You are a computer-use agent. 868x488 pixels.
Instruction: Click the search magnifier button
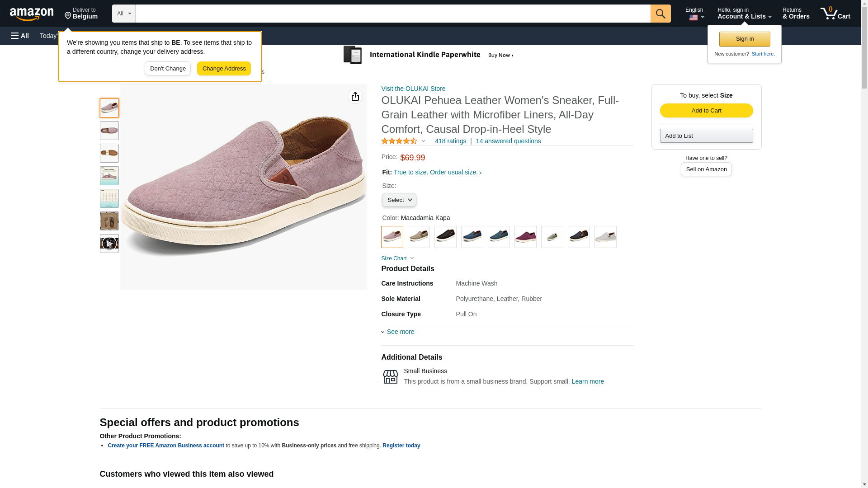[660, 14]
